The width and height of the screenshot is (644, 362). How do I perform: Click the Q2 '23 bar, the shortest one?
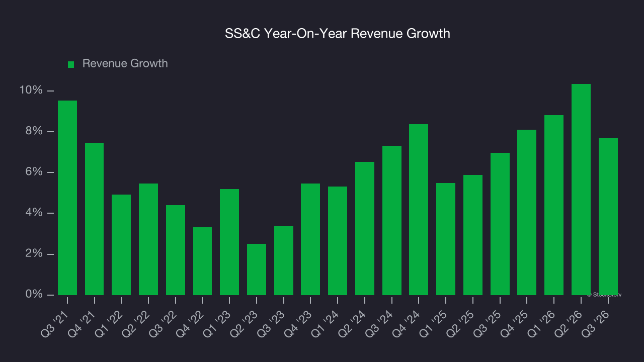[257, 269]
